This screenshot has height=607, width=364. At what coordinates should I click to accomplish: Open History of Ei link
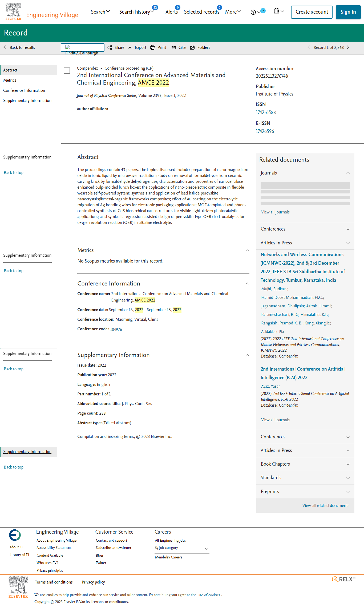pos(19,555)
